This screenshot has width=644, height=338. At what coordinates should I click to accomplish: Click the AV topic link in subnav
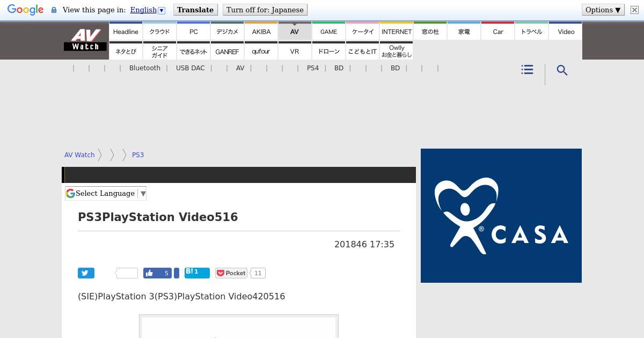[240, 68]
